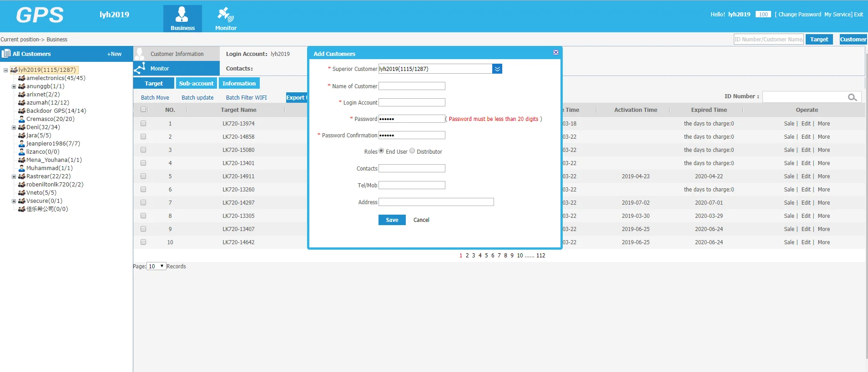868x372 pixels.
Task: Select the Distributor role
Action: pos(412,151)
